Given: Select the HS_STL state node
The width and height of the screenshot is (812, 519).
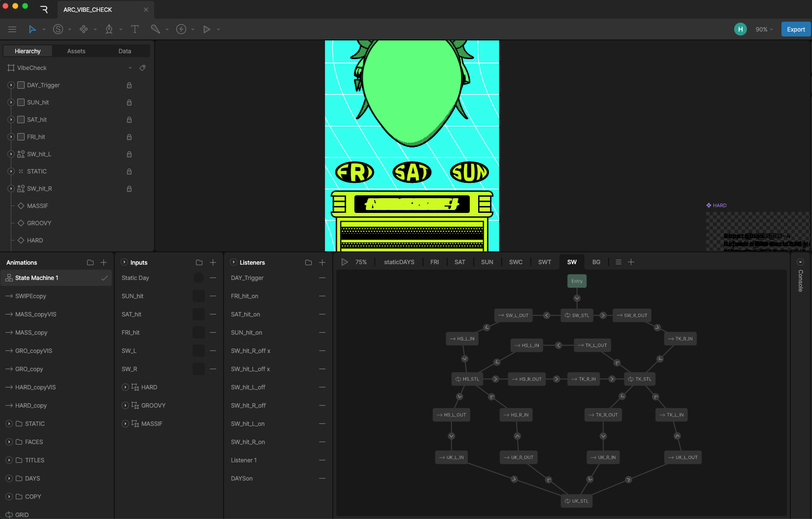Looking at the screenshot, I should 467,379.
